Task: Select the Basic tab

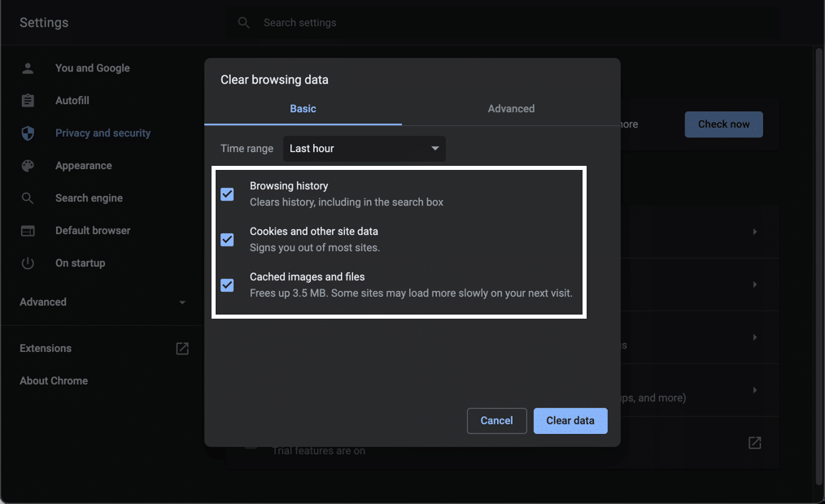Action: [303, 108]
